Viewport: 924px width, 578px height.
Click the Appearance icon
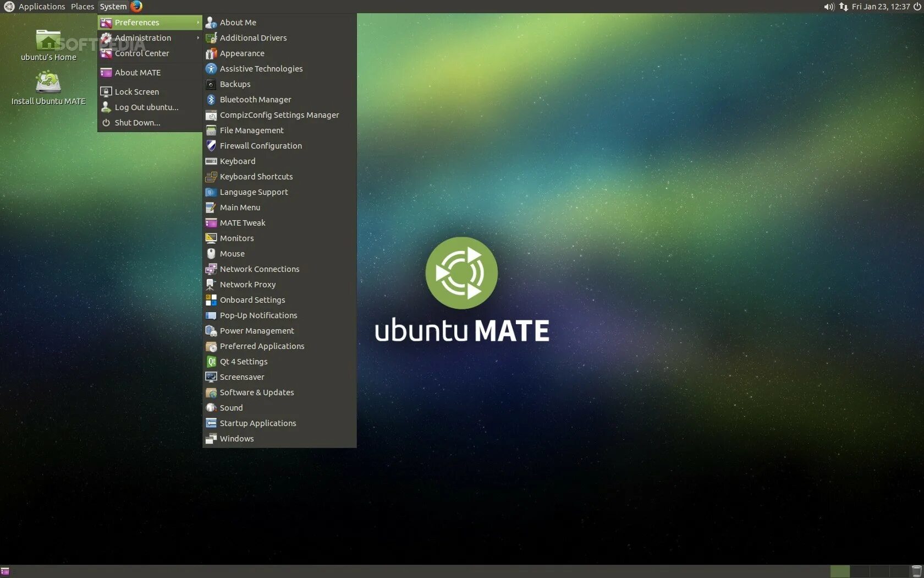[211, 53]
